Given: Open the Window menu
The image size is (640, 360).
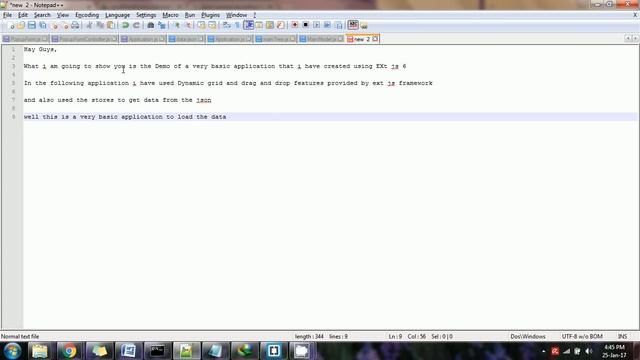Looking at the screenshot, I should (x=236, y=15).
